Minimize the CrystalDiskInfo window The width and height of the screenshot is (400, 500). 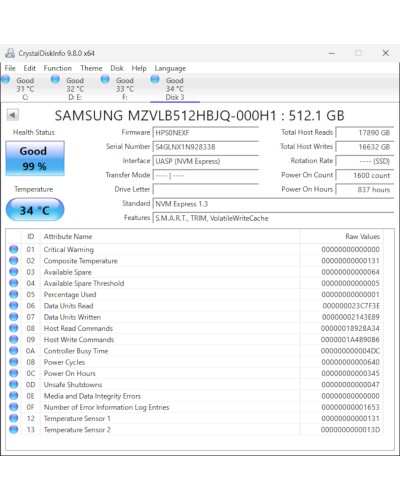coord(332,53)
